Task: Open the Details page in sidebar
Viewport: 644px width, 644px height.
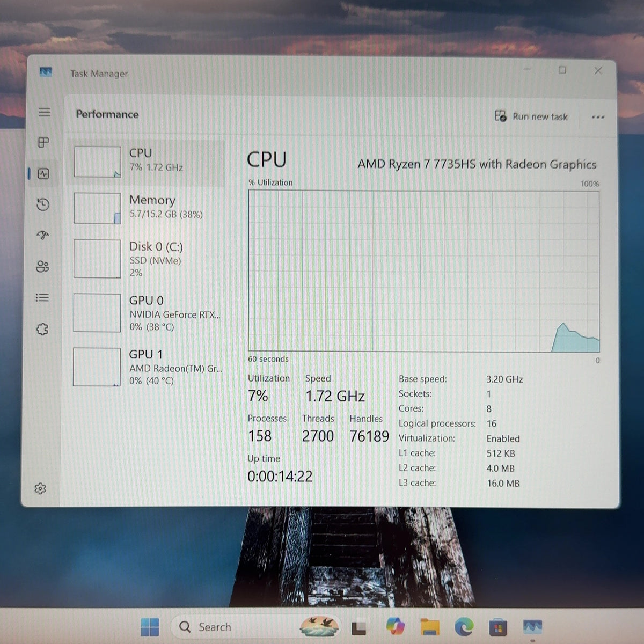Action: [x=42, y=297]
